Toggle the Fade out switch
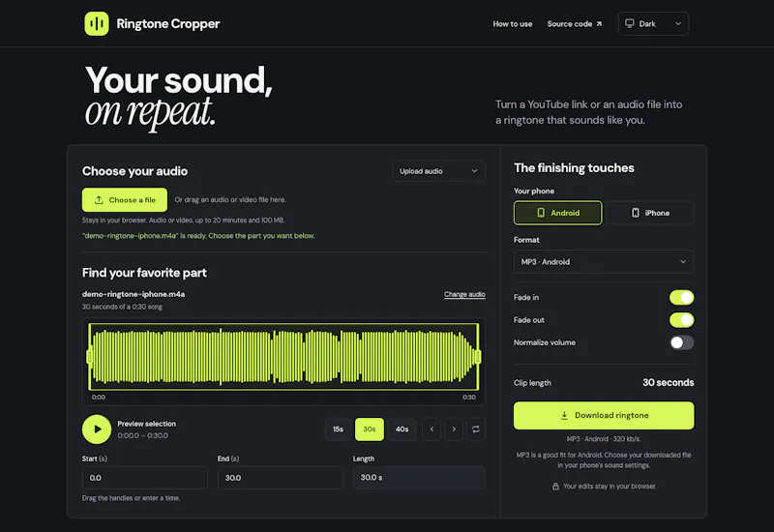The width and height of the screenshot is (774, 532). (x=682, y=320)
